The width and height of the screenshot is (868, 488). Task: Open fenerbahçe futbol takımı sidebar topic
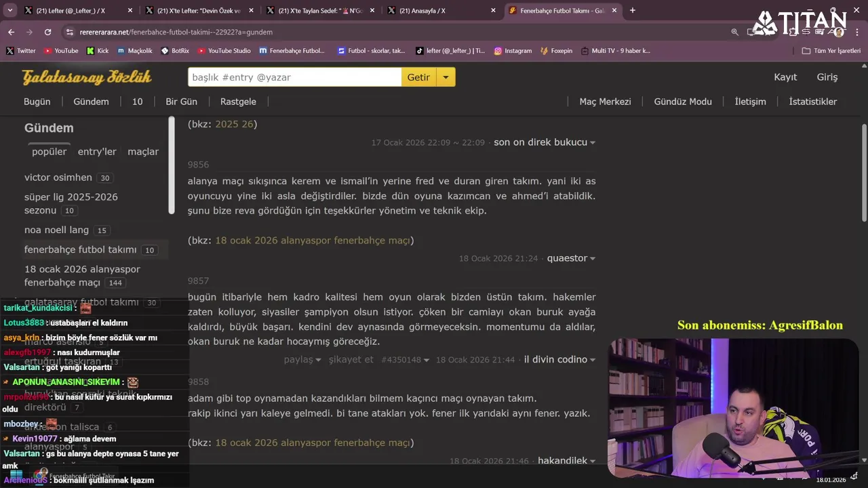81,249
